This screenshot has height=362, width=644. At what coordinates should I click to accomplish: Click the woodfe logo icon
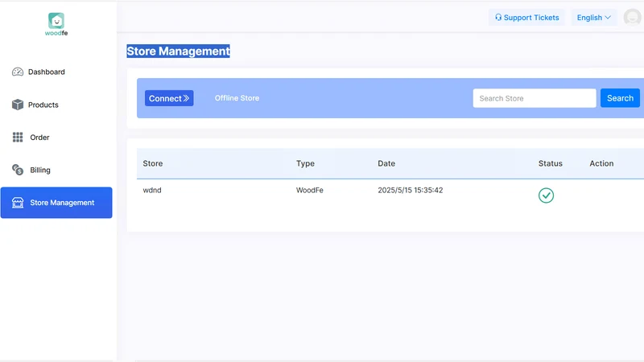[56, 21]
